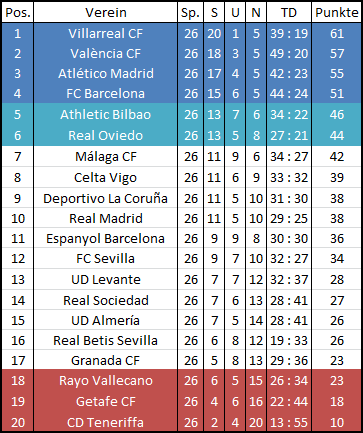Click Atlético Madrid in the table

pos(105,73)
